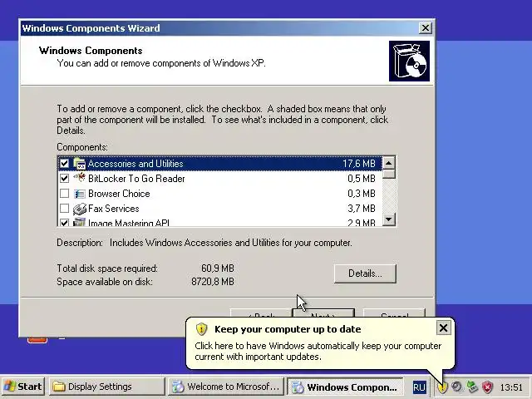Click the Windows Components taskbar button

(x=346, y=387)
